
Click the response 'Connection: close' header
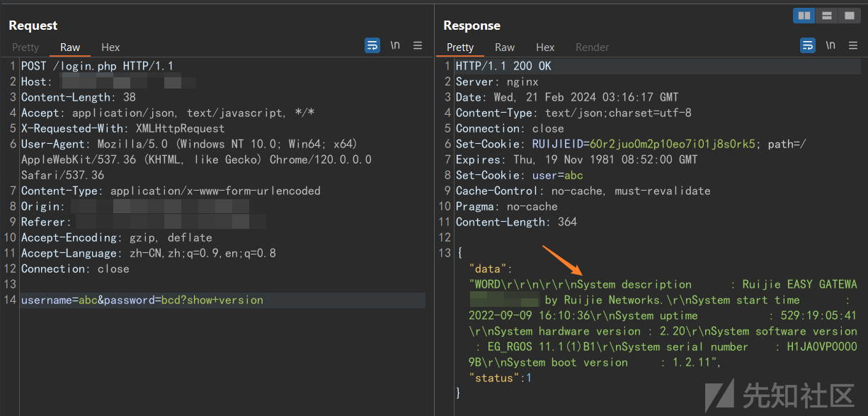(x=510, y=128)
